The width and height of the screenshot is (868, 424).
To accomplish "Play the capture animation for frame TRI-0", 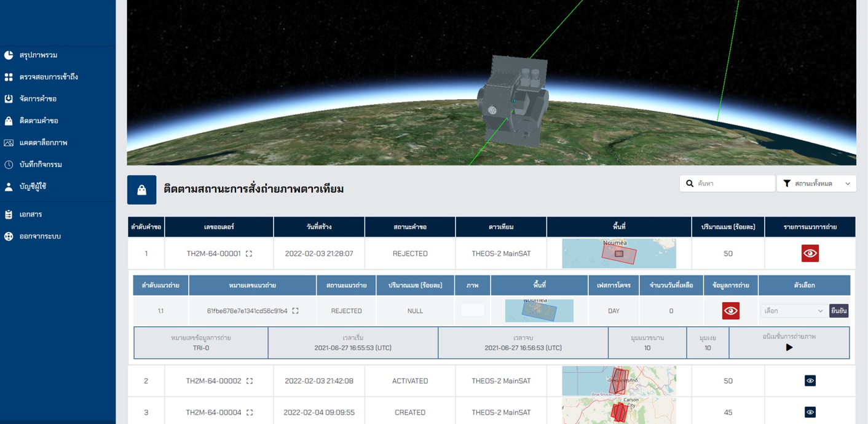I will pos(789,347).
